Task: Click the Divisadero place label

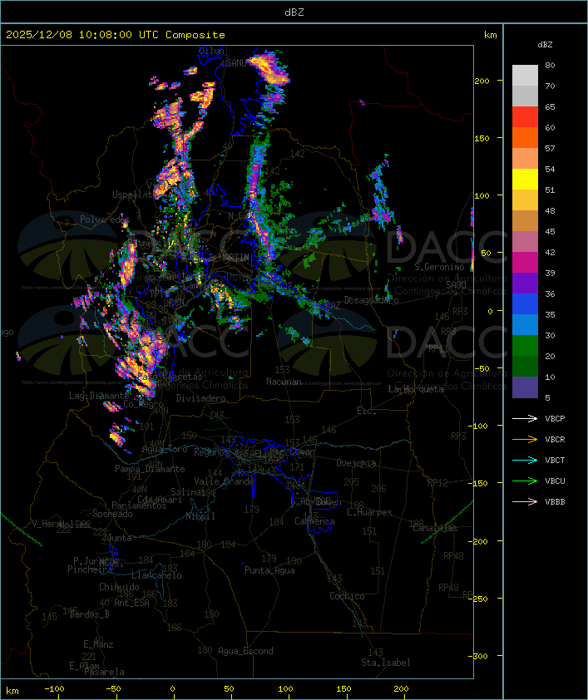Action: pos(200,397)
